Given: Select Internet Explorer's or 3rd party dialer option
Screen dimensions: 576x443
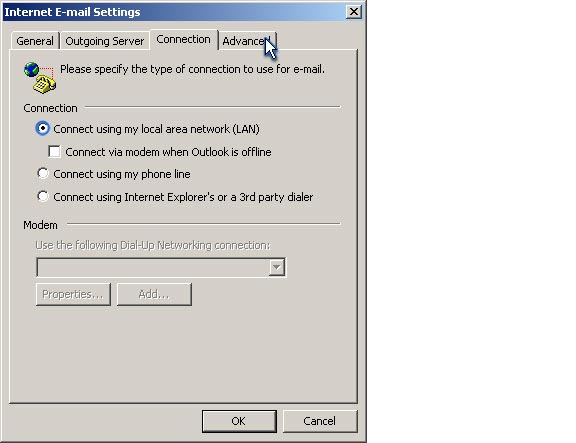Looking at the screenshot, I should [43, 196].
